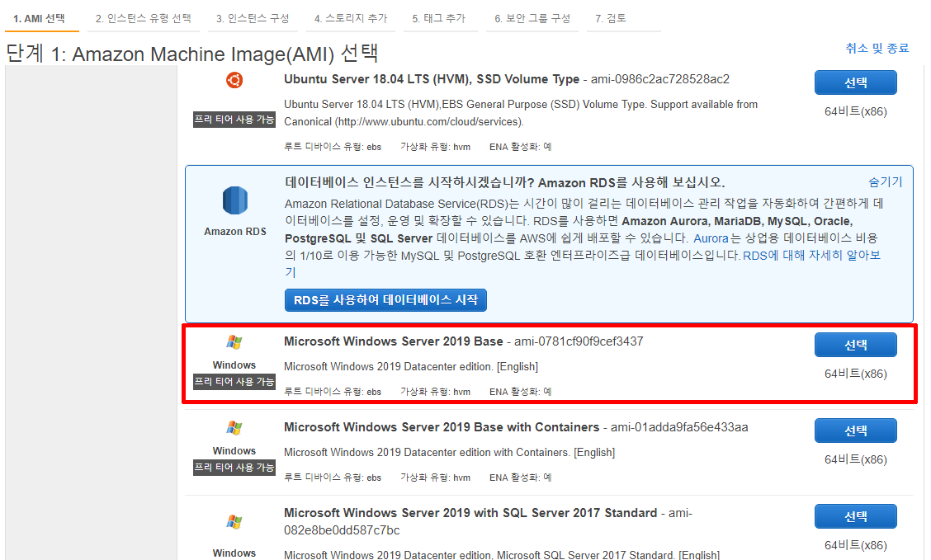Screen dimensions: 931x560
Task: Click 단계 1 Amazon Machine Image heading
Action: [191, 54]
